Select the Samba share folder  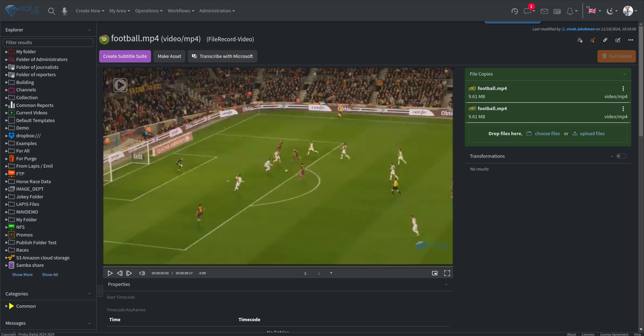pyautogui.click(x=30, y=265)
